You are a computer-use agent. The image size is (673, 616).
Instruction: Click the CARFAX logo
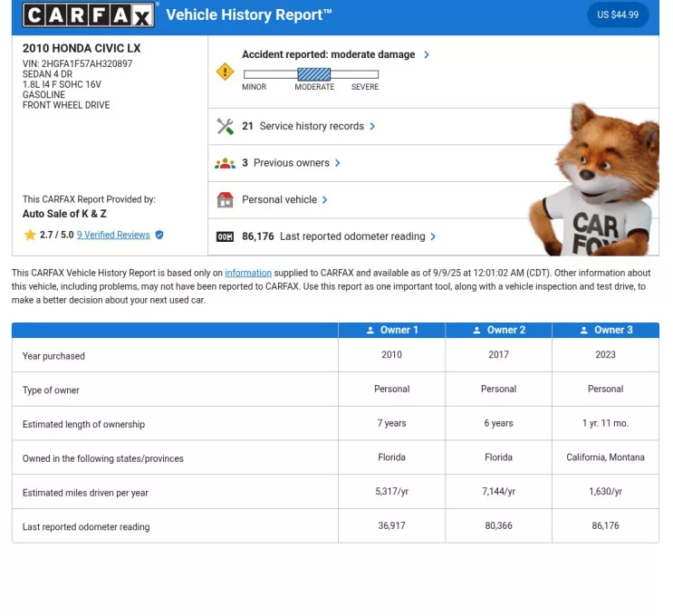[89, 14]
